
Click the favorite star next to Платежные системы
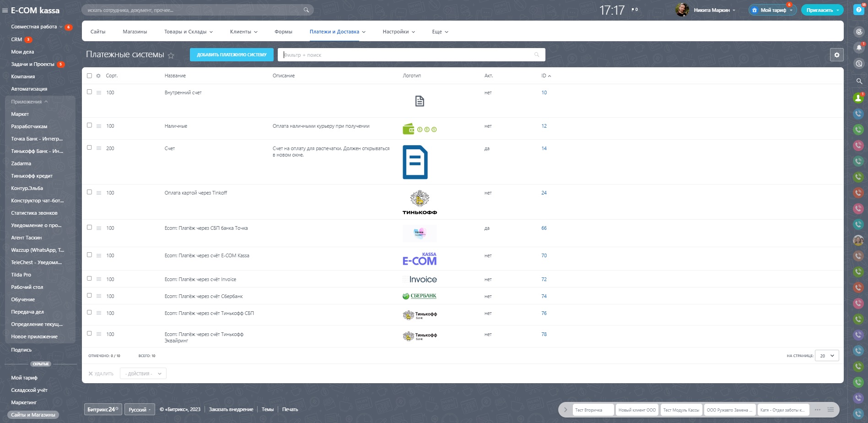tap(171, 55)
